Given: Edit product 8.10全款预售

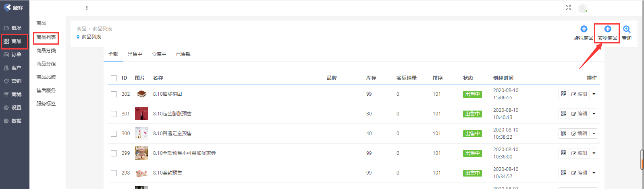Looking at the screenshot, I should point(580,173).
